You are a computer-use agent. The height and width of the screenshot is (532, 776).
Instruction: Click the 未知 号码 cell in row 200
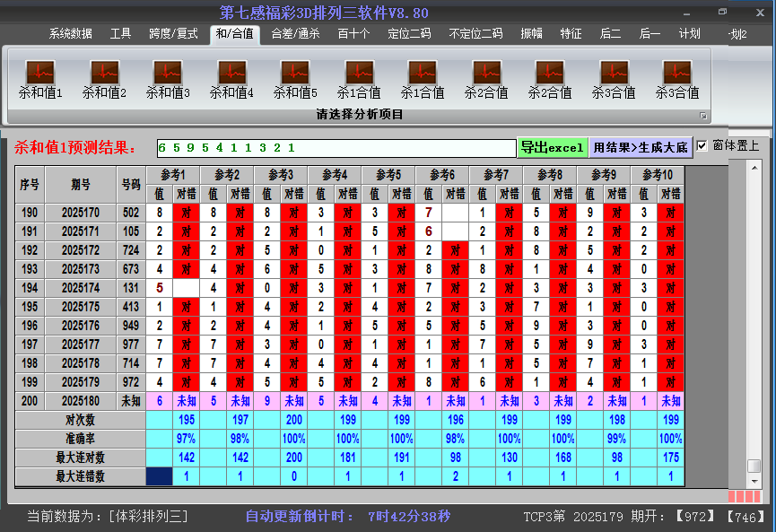coord(131,401)
